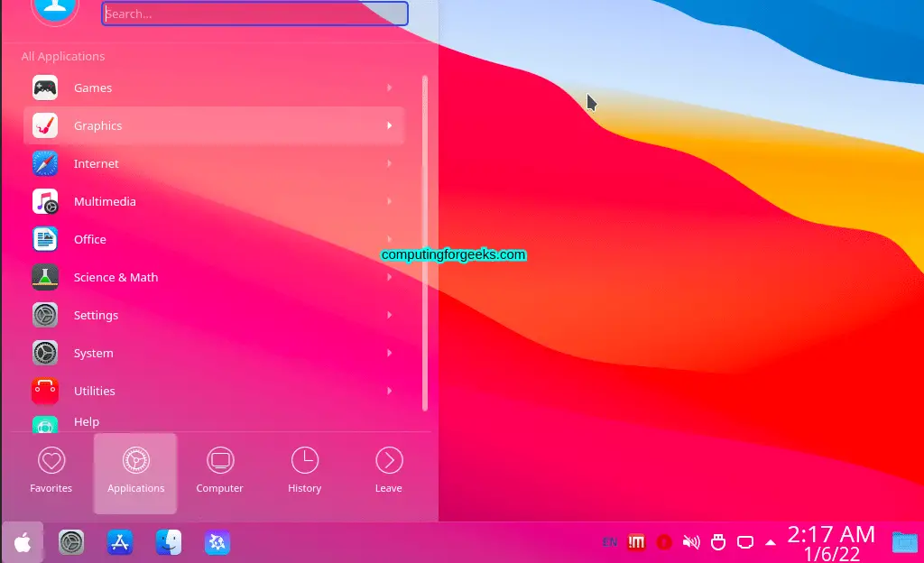Expand the Settings submenu arrow

[390, 315]
